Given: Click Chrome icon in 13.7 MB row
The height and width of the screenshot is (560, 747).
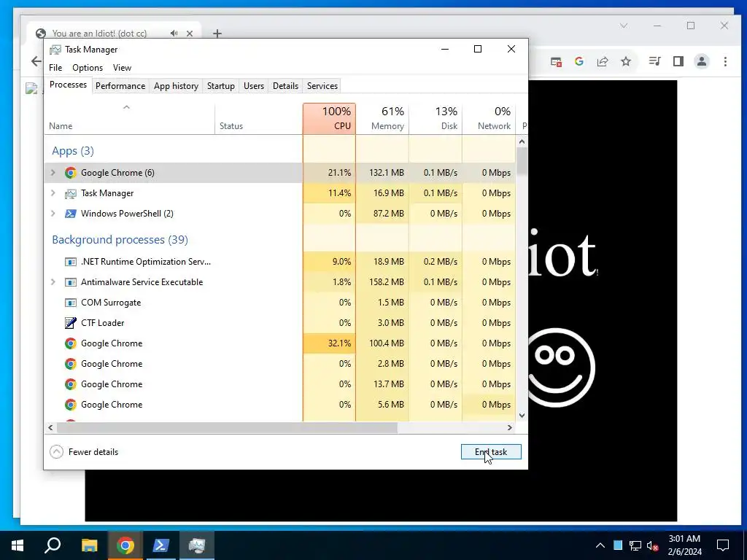Looking at the screenshot, I should coord(71,384).
